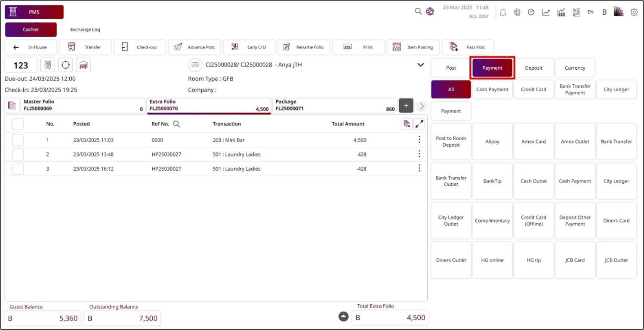
Task: Click the notification bell icon
Action: click(x=503, y=12)
